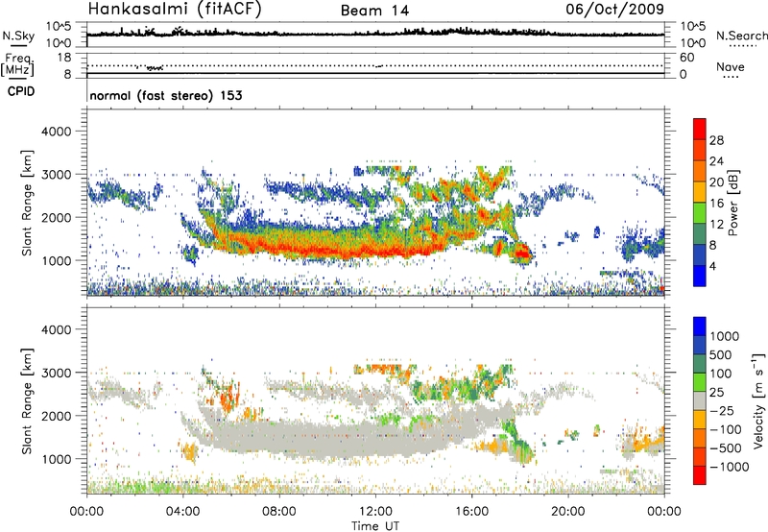Select the "500" label on Velocity colorbar

click(x=721, y=354)
